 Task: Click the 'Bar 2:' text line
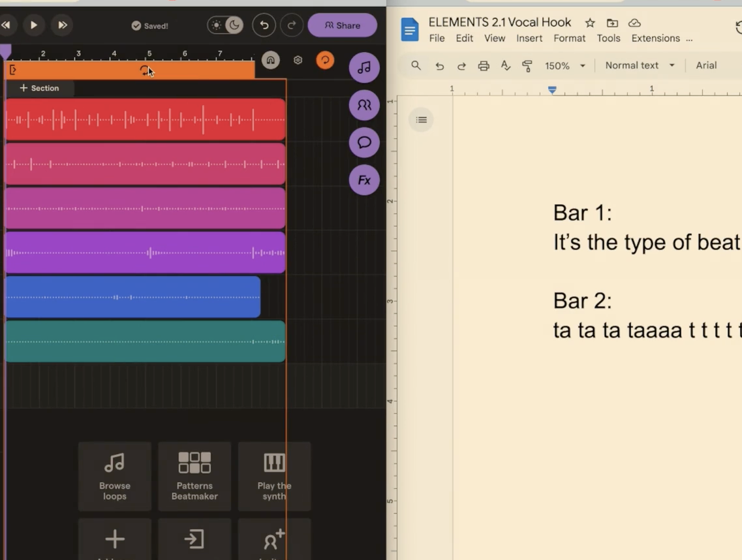[583, 301]
